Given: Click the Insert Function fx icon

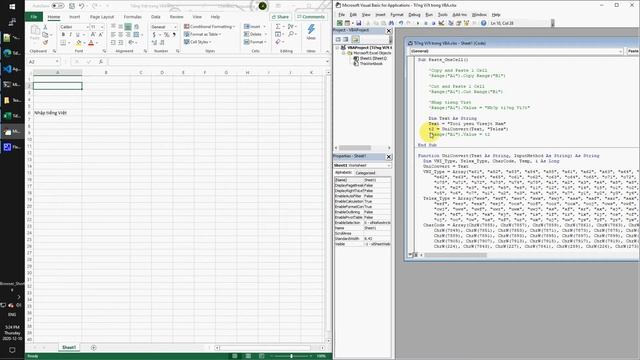Looking at the screenshot, I should tap(101, 62).
